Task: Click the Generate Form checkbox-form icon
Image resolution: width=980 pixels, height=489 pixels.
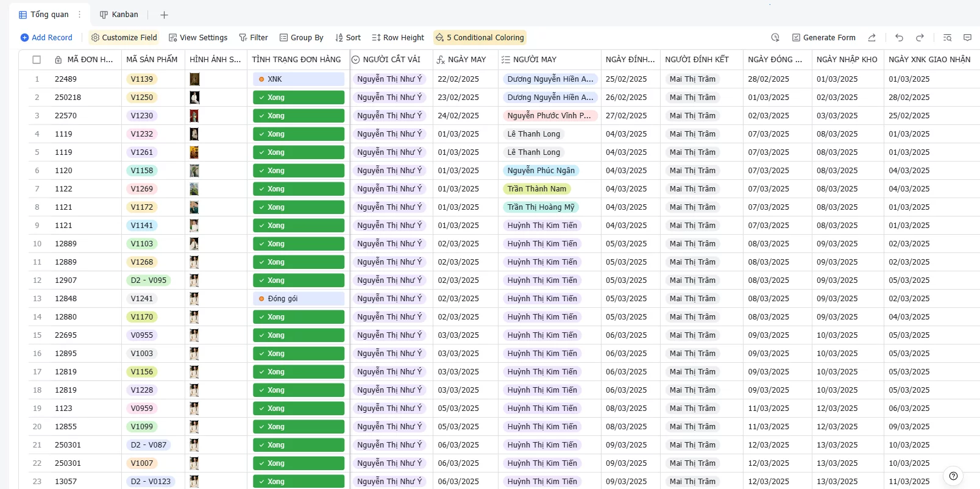Action: click(796, 38)
